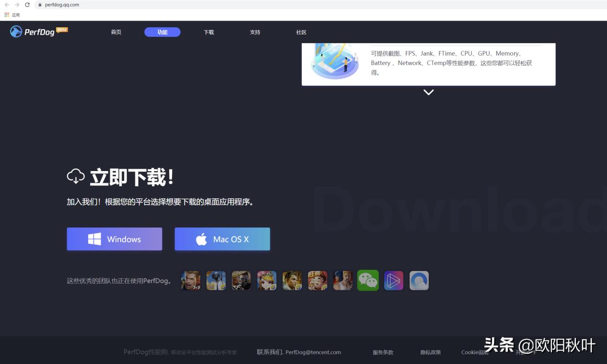Select the WeChat icon in the teams row

click(x=368, y=280)
